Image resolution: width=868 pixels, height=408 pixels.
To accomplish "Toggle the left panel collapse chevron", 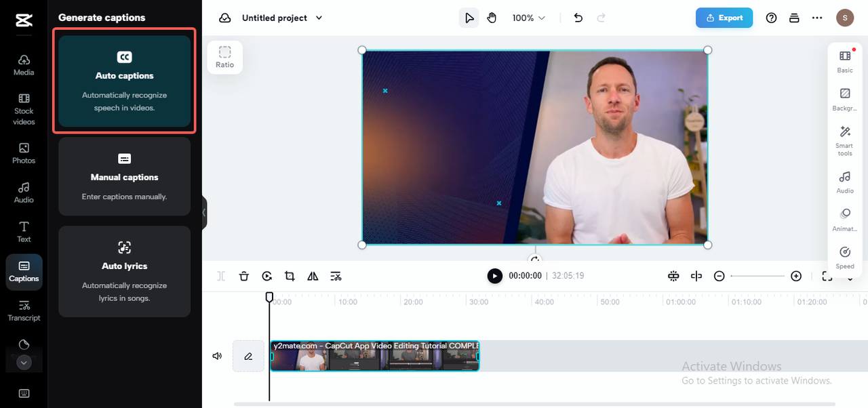I will click(203, 212).
